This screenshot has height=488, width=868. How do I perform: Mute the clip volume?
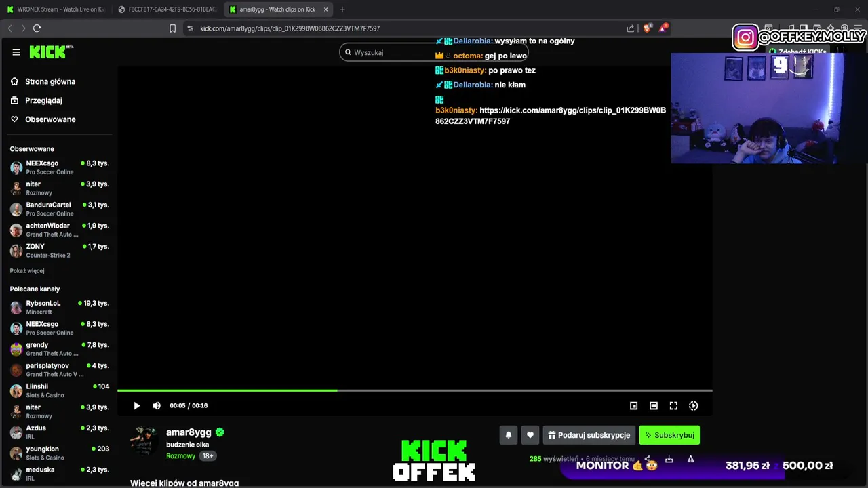tap(157, 405)
